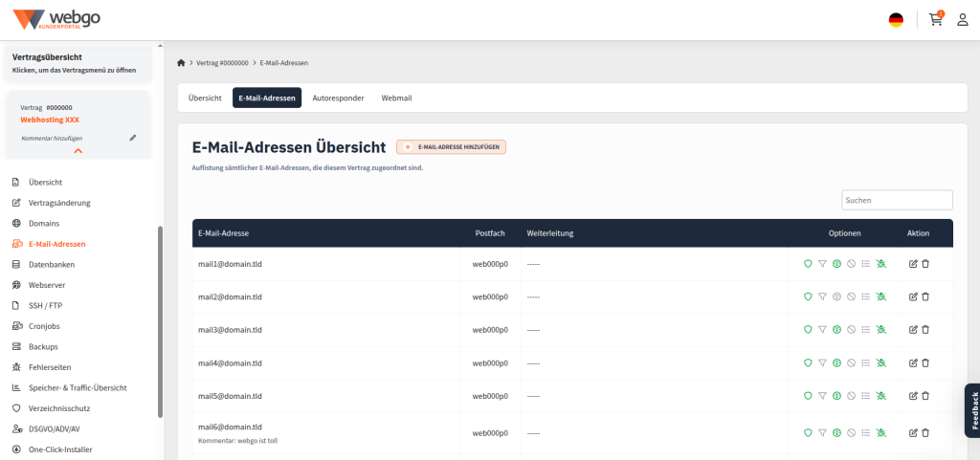Toggle the crossed-out bug icon for mail3@domain.tld
980x460 pixels.
(881, 329)
